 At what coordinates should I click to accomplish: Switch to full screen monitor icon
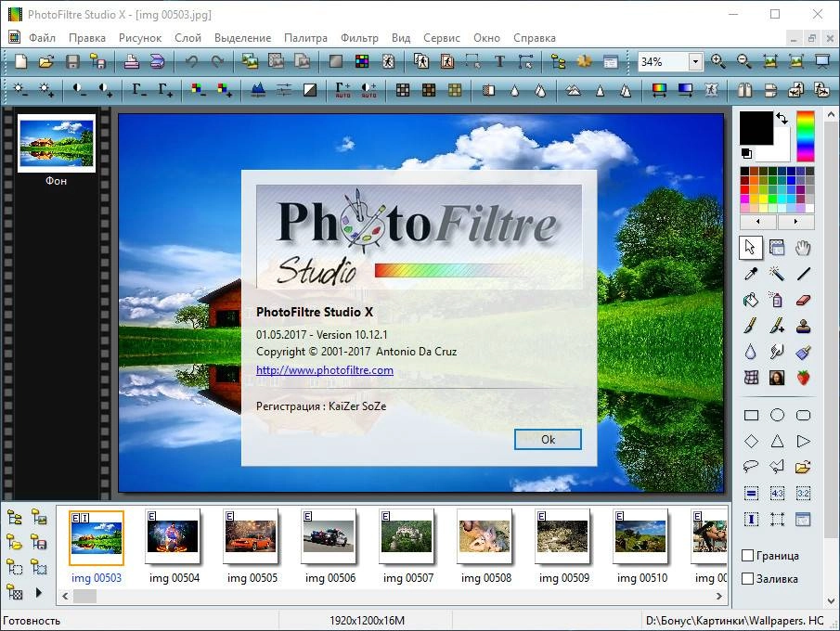[822, 61]
